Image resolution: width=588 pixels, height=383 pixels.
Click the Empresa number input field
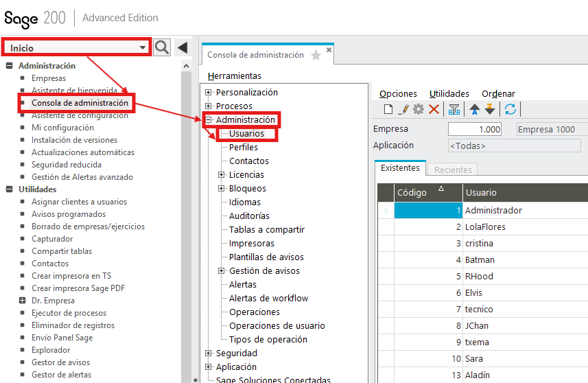pos(474,129)
